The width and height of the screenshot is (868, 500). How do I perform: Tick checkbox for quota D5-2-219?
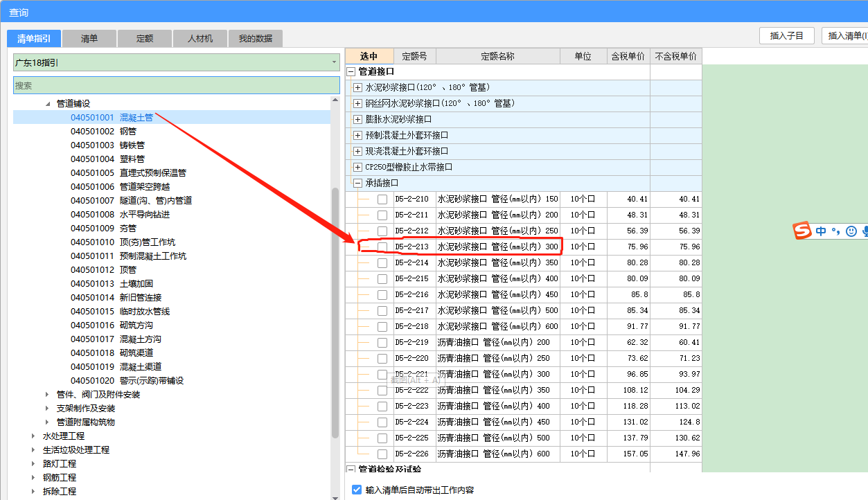pos(382,343)
